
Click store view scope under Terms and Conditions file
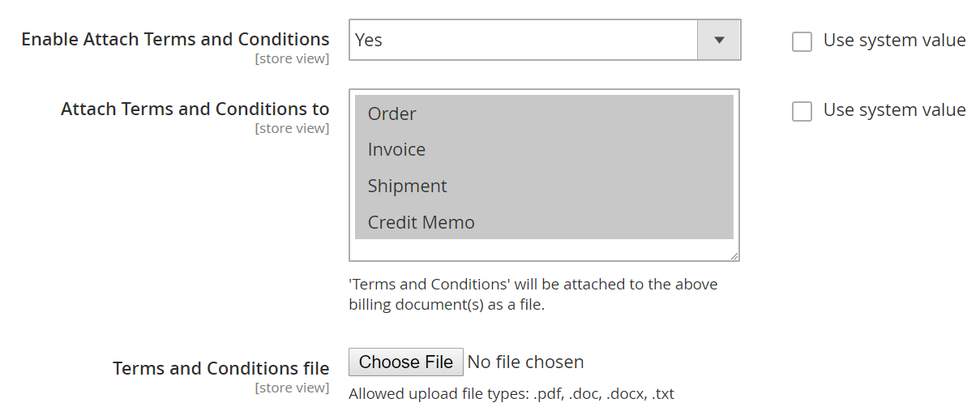292,388
